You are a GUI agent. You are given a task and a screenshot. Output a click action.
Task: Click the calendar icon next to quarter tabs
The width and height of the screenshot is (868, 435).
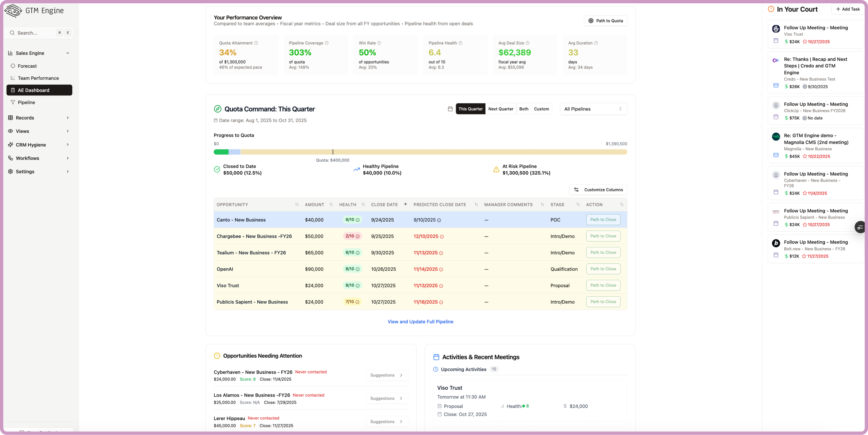tap(450, 109)
